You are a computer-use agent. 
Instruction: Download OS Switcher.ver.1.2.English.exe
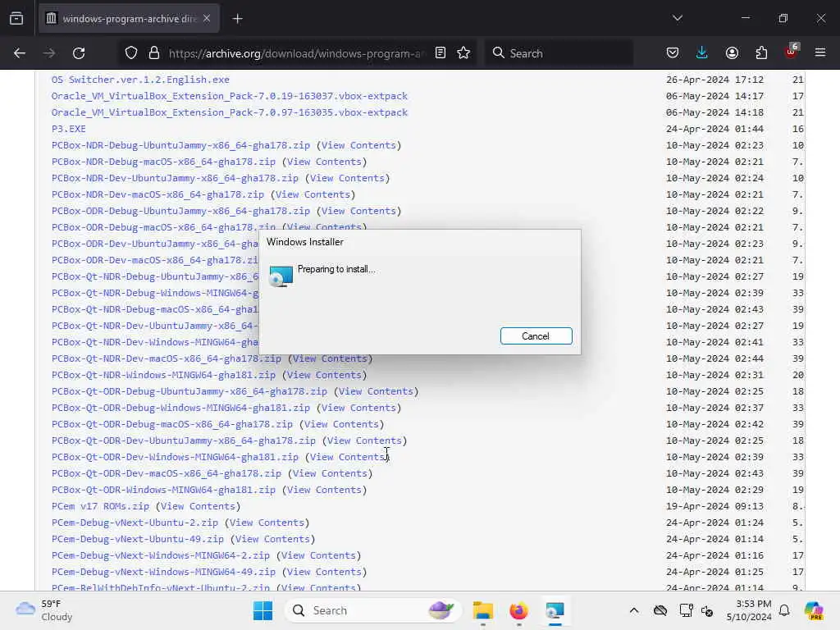(140, 80)
